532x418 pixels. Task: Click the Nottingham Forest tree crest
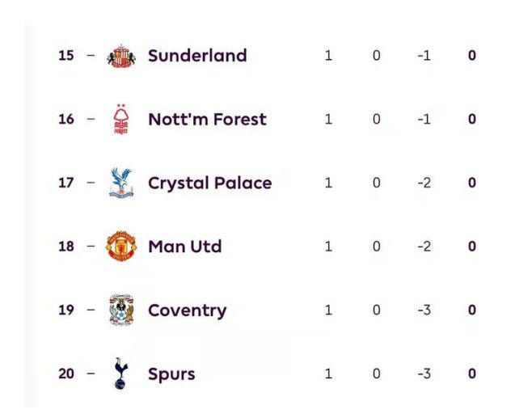pos(121,119)
